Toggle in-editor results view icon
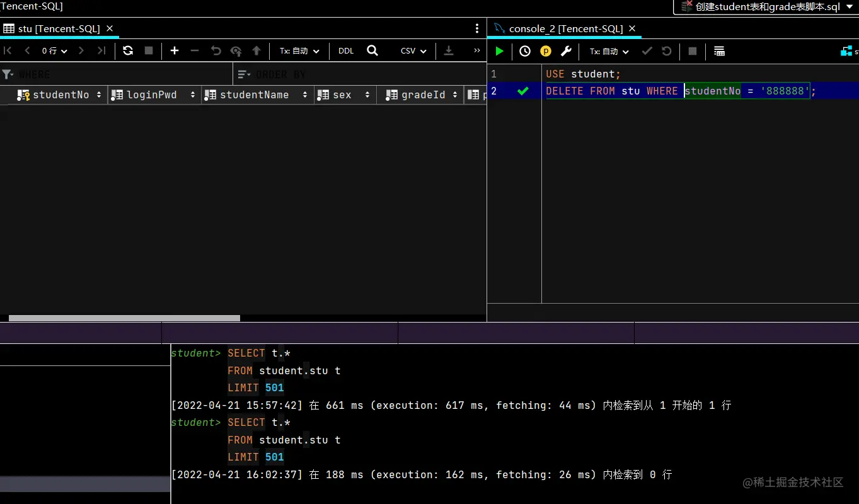 coord(719,51)
